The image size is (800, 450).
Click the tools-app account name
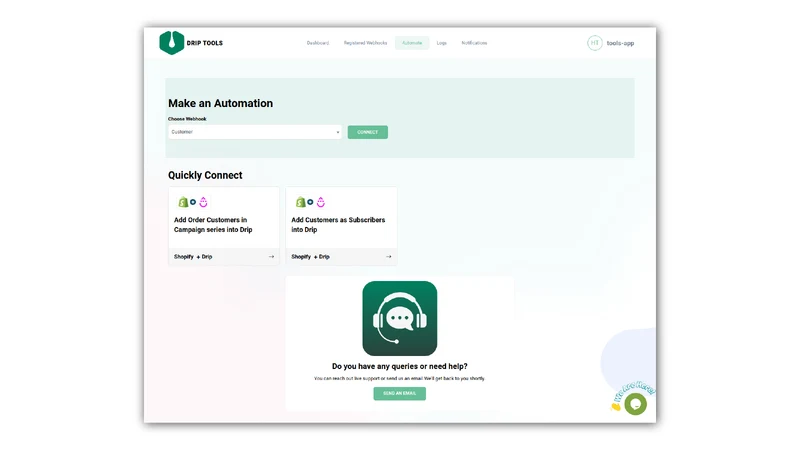pos(620,43)
